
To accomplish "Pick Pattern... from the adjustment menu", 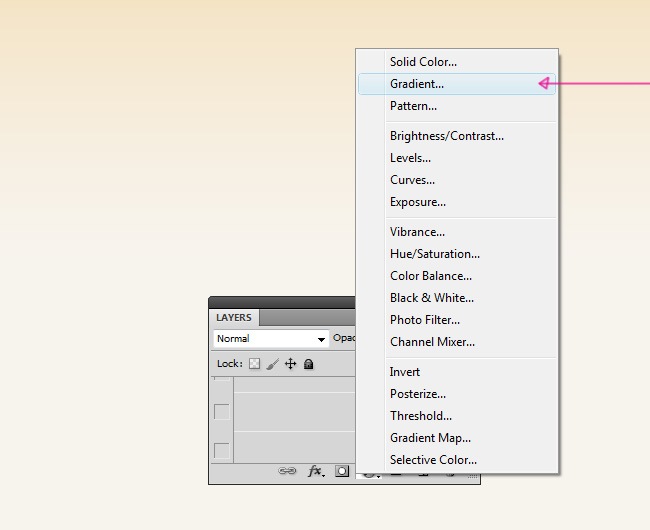I will 413,106.
